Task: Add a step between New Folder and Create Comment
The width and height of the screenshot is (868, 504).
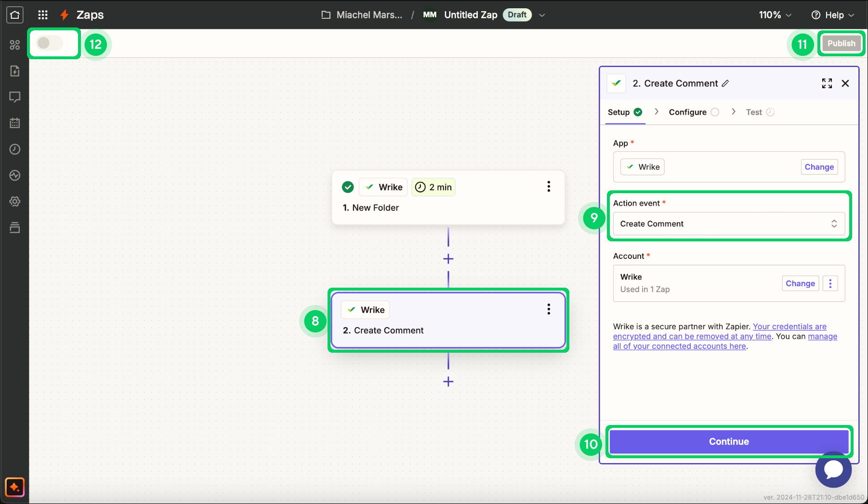Action: pos(448,259)
